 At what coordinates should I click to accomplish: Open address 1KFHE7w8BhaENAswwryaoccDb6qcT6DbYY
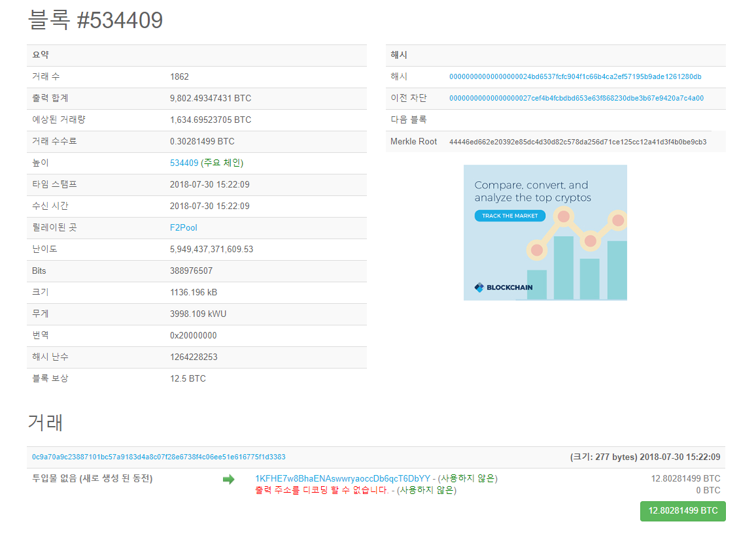click(342, 478)
